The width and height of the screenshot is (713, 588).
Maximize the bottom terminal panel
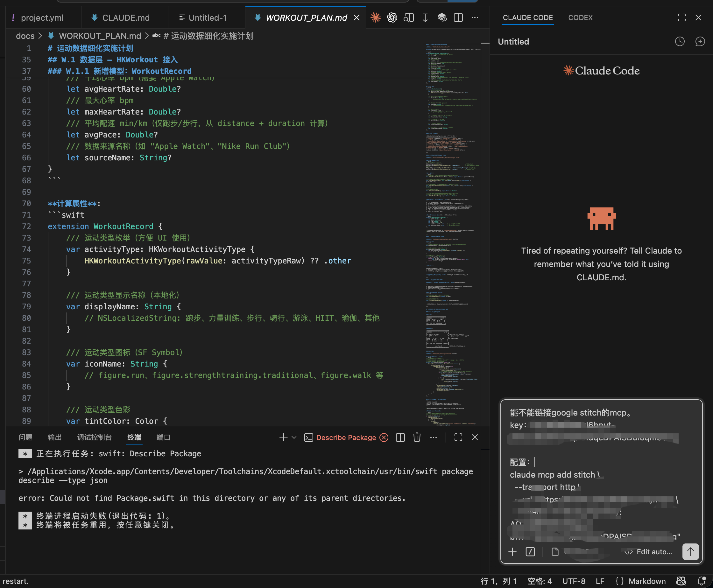pyautogui.click(x=458, y=437)
